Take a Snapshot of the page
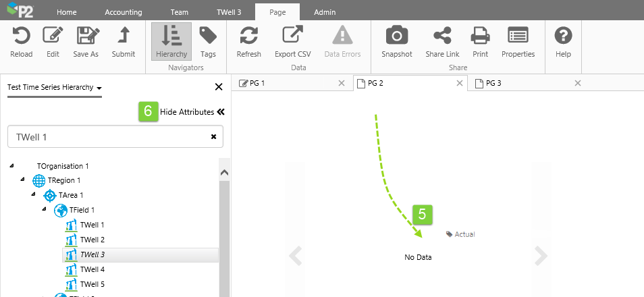Screen dimensions: 644x297 396,36
